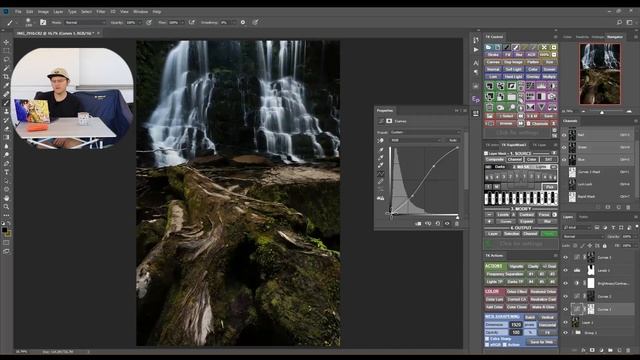640x360 pixels.
Task: Click delete adjustment trash icon in Properties
Action: pyautogui.click(x=457, y=224)
